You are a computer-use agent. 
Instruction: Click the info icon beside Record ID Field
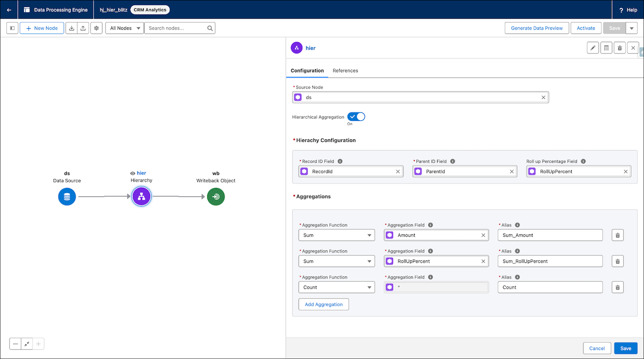tap(340, 161)
